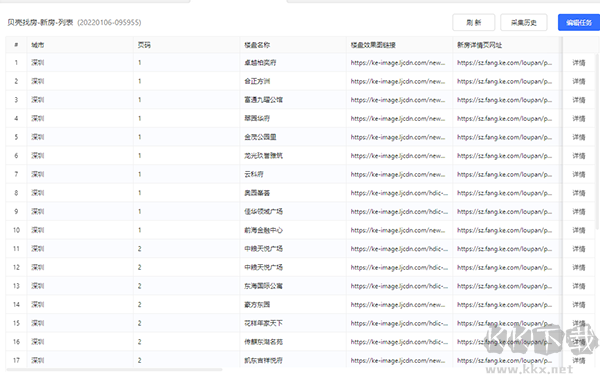
Task: Click row index number 12
Action: (x=16, y=267)
